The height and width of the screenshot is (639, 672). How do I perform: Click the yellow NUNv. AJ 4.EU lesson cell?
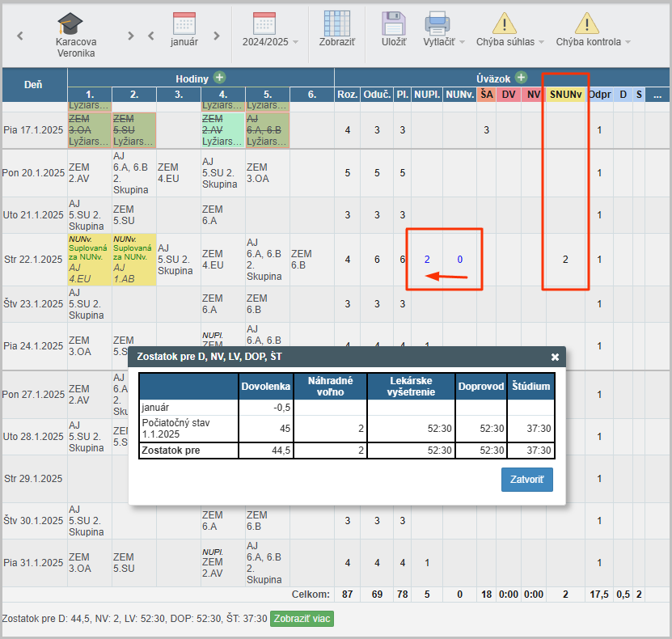(x=90, y=260)
